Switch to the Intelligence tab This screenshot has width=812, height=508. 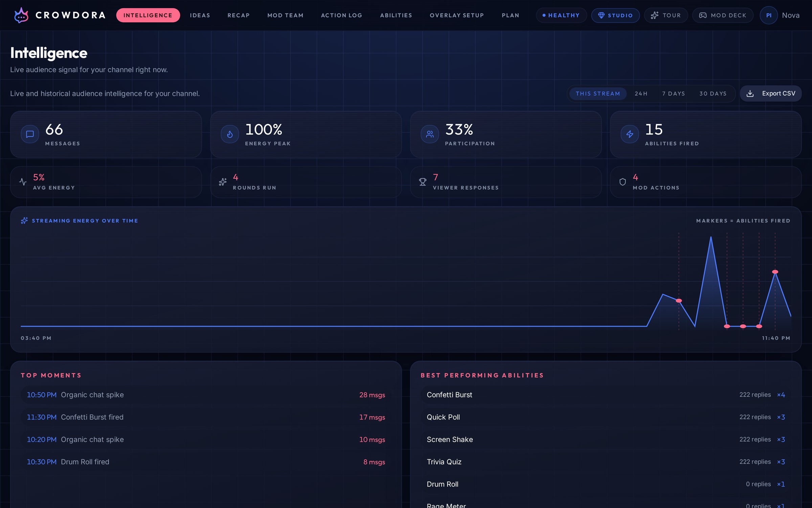[x=148, y=15]
